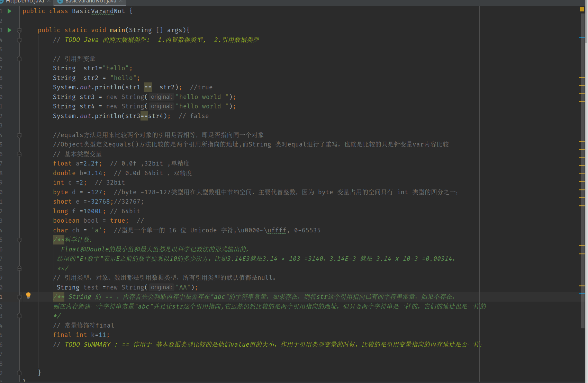Click the highlighted == between str1 and str2
Image resolution: width=588 pixels, height=383 pixels.
tap(148, 87)
